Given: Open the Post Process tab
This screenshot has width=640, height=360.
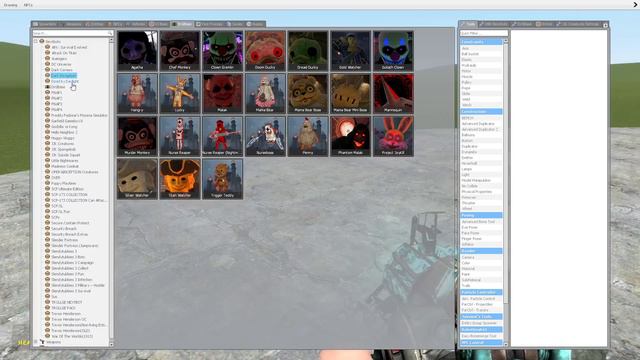Looking at the screenshot, I should pos(210,24).
